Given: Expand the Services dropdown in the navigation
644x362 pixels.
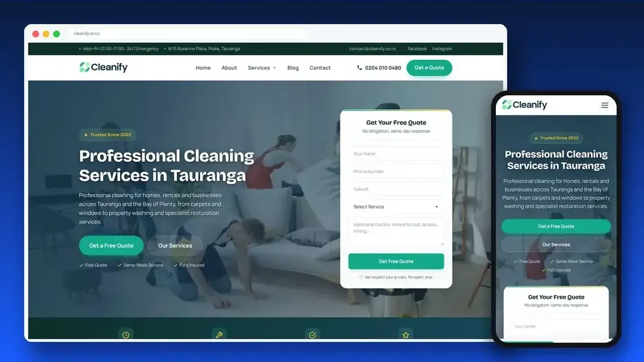Looking at the screenshot, I should tap(262, 68).
